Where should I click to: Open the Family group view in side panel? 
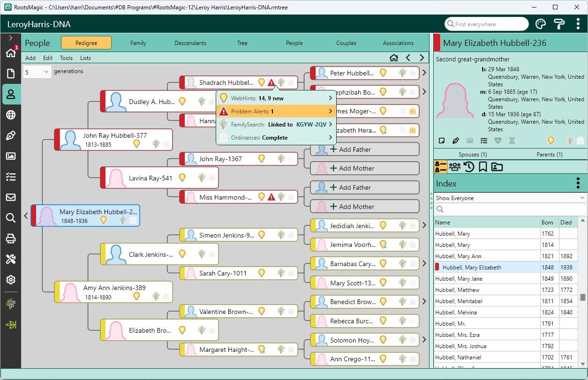pyautogui.click(x=454, y=166)
